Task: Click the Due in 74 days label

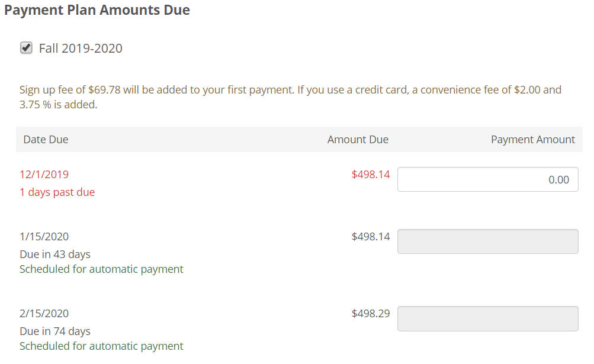Action: pyautogui.click(x=54, y=331)
